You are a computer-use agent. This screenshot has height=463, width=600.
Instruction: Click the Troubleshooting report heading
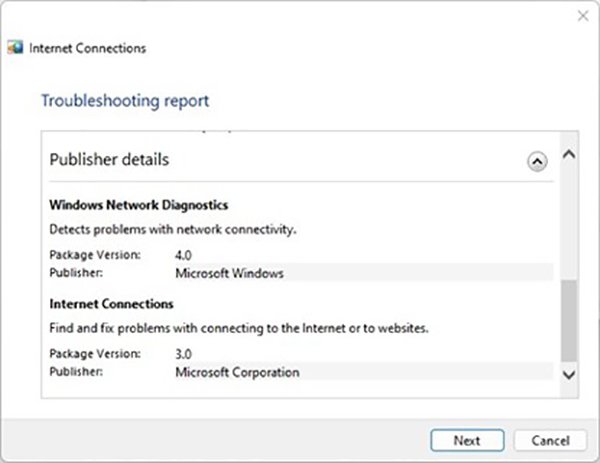pyautogui.click(x=125, y=101)
